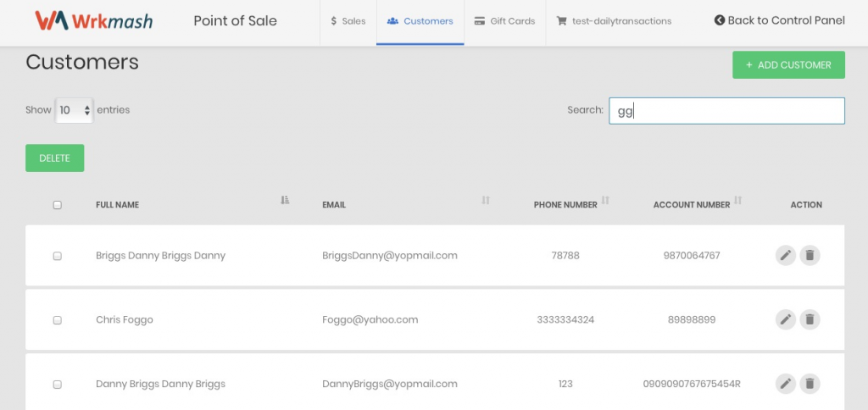Viewport: 868px width, 410px height.
Task: Switch to Gift Cards tab
Action: 504,21
